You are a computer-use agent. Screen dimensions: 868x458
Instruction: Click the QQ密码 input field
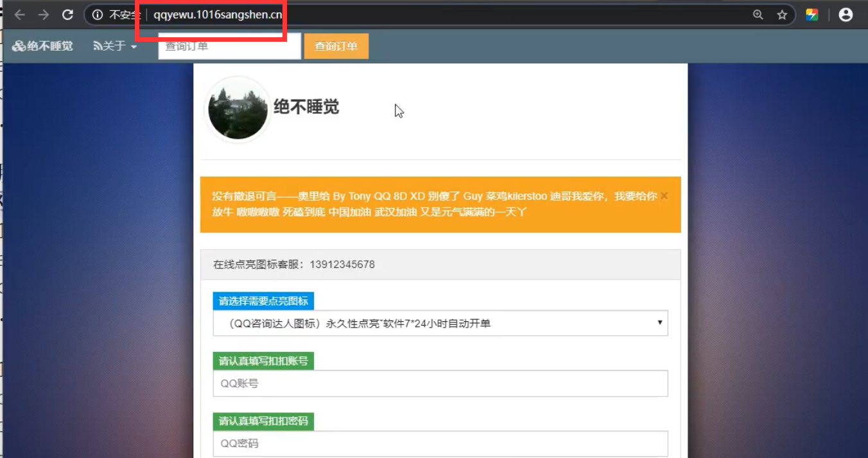[440, 443]
